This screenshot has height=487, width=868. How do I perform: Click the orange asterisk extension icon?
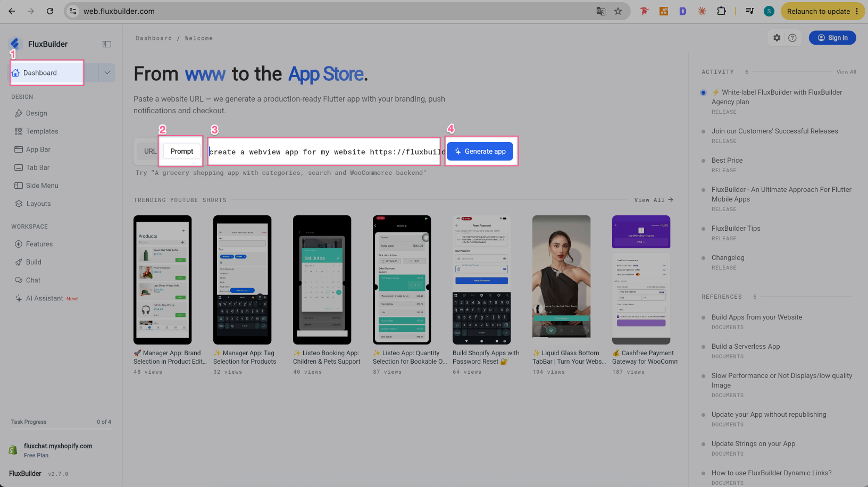[702, 11]
